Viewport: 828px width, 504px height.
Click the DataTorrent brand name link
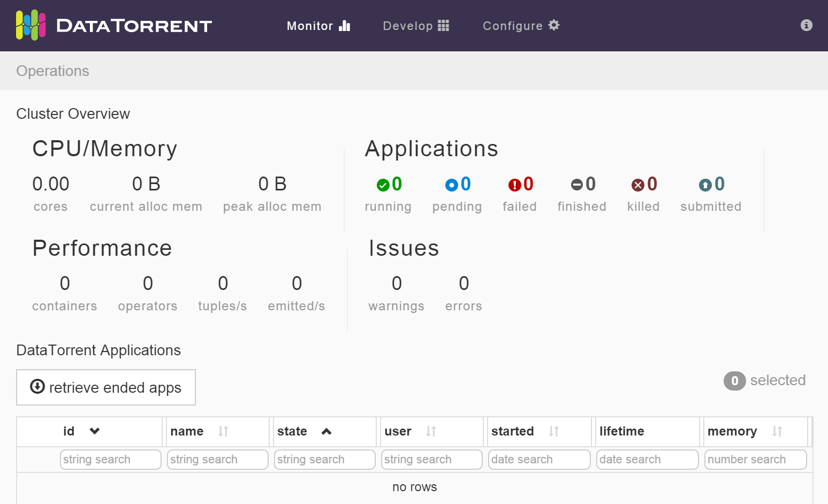pos(134,26)
